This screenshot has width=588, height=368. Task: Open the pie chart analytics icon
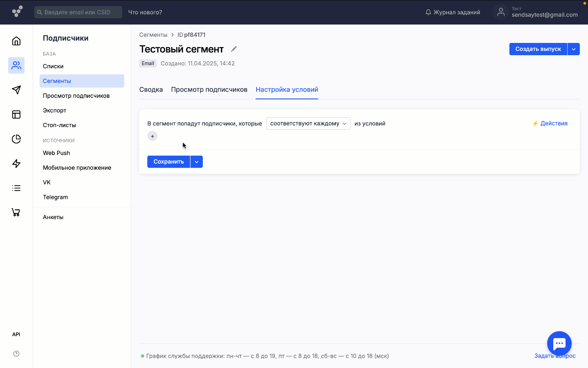point(16,139)
